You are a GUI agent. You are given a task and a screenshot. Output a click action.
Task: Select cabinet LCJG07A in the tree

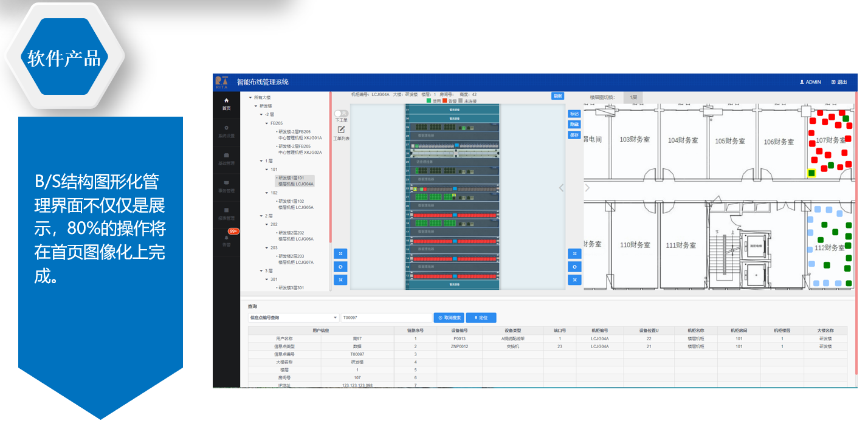pyautogui.click(x=295, y=259)
